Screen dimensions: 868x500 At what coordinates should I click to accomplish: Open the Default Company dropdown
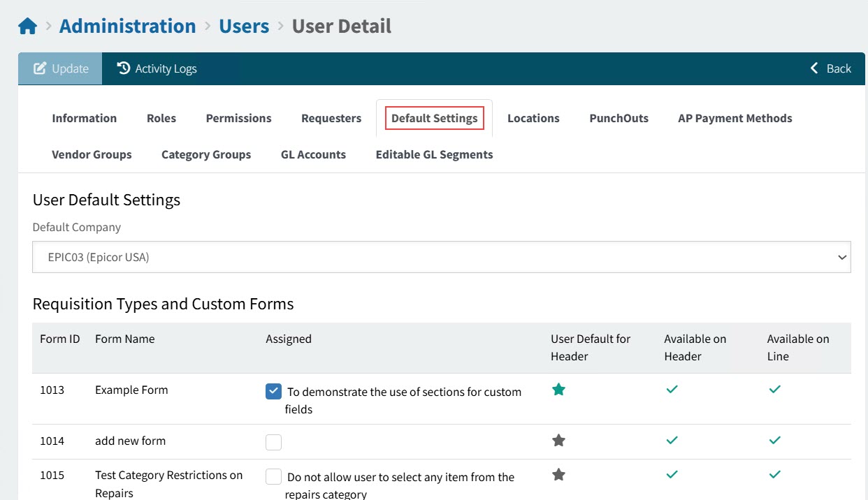pyautogui.click(x=441, y=257)
